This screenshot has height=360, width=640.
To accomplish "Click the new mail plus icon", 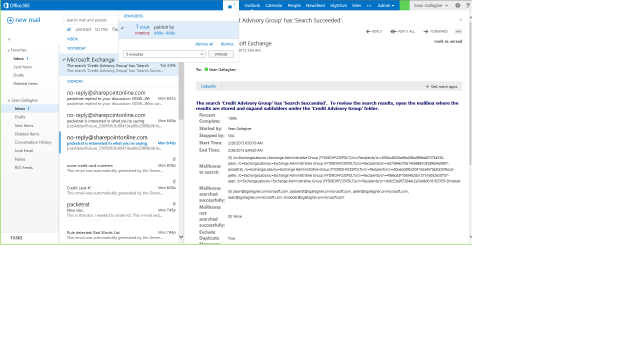I will (10, 20).
